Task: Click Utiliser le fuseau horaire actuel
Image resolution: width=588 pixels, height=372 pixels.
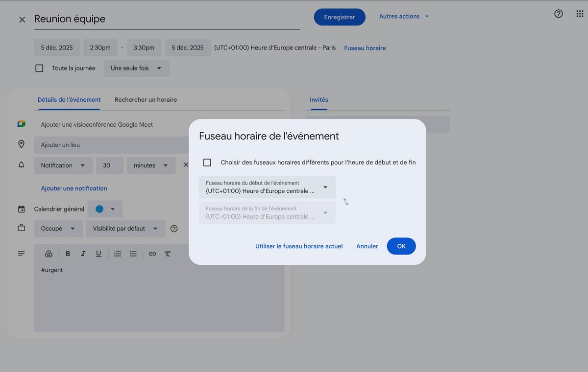Action: coord(299,246)
